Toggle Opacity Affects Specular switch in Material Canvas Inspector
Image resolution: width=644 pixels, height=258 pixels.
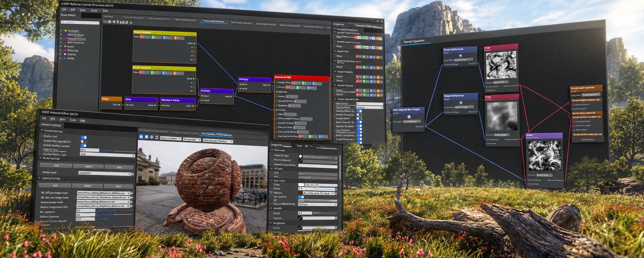(359, 111)
